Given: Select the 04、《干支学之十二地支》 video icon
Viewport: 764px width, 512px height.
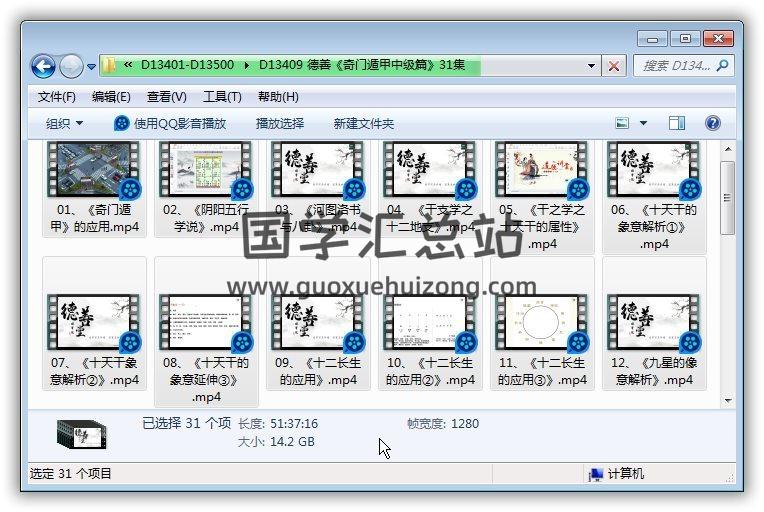Looking at the screenshot, I should (430, 170).
